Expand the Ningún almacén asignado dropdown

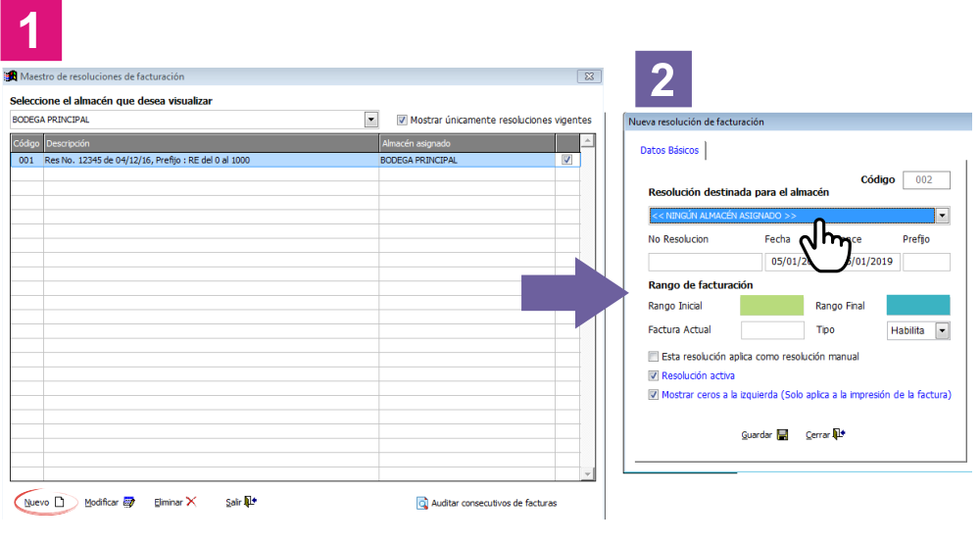pos(942,216)
